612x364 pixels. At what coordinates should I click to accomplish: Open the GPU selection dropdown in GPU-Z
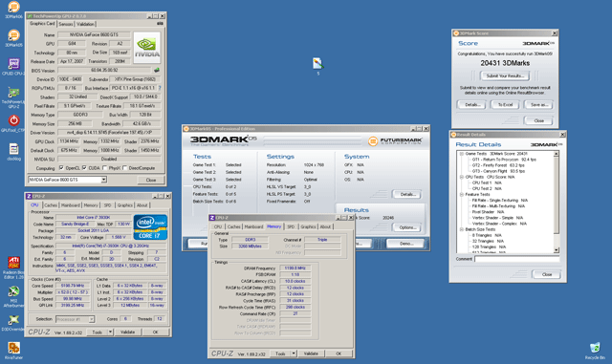[104, 180]
